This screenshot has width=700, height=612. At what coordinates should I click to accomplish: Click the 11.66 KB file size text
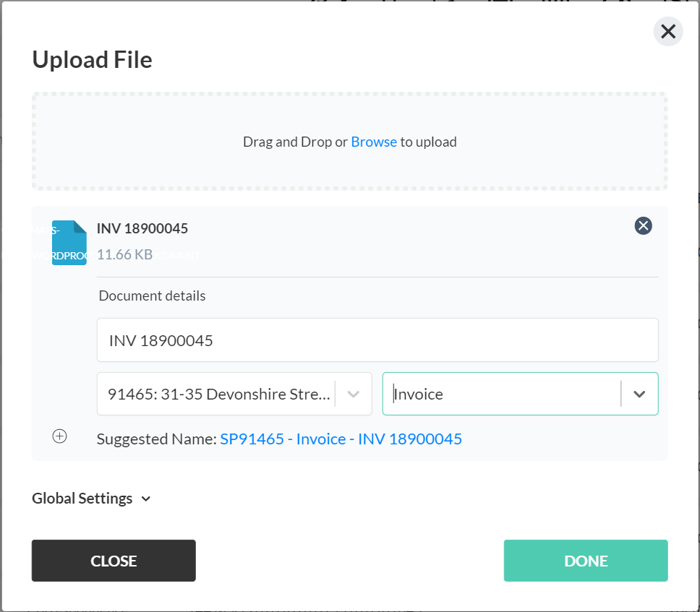click(x=124, y=254)
